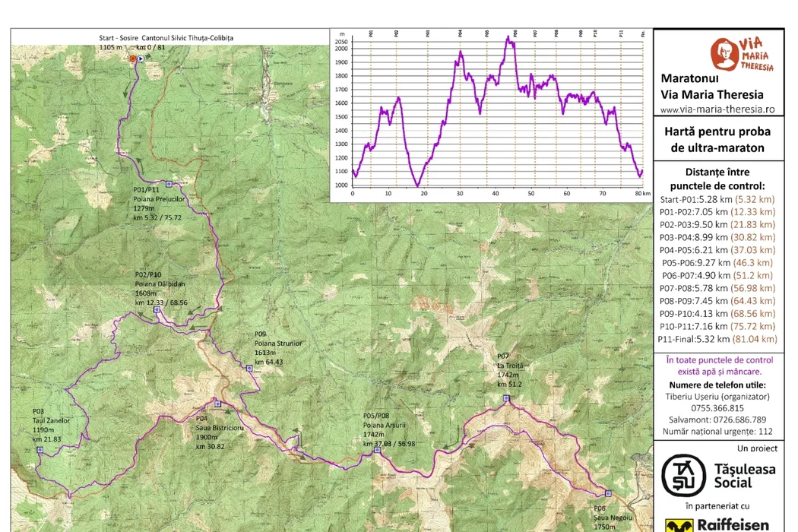Click the P03 Tăul Zânelor checkpoint marker

click(x=40, y=449)
